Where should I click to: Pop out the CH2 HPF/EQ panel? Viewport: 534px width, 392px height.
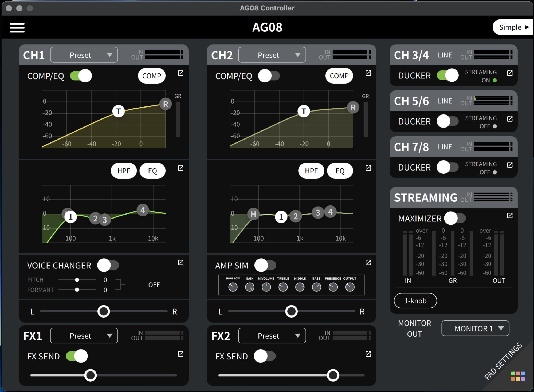pyautogui.click(x=368, y=168)
